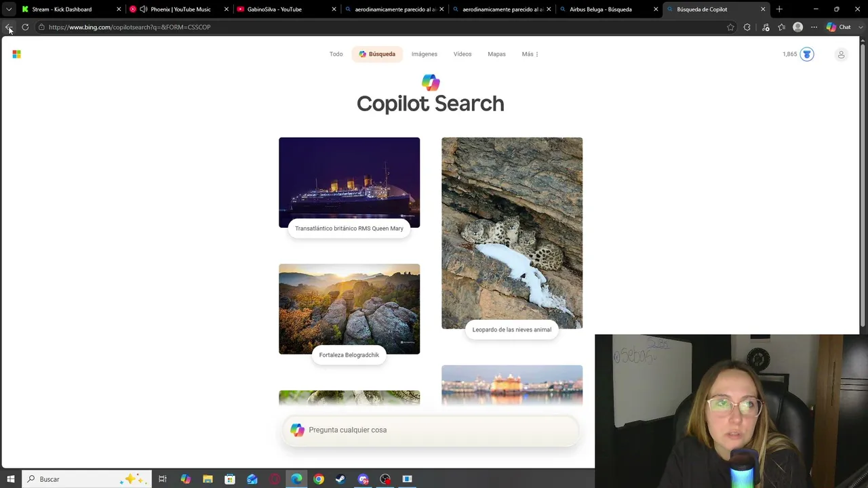Reload the page with the refresh icon
Screen dimensions: 868x488
pos(25,27)
